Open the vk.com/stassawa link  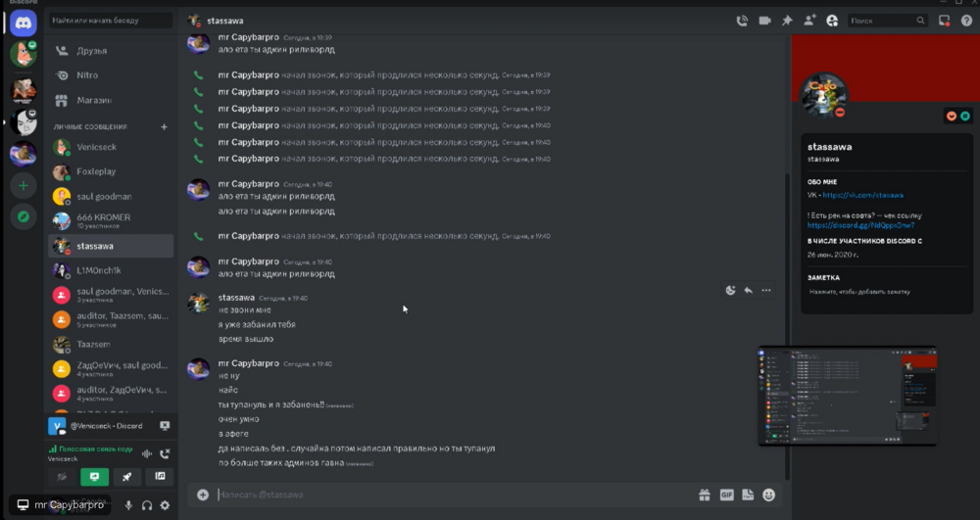tap(862, 196)
